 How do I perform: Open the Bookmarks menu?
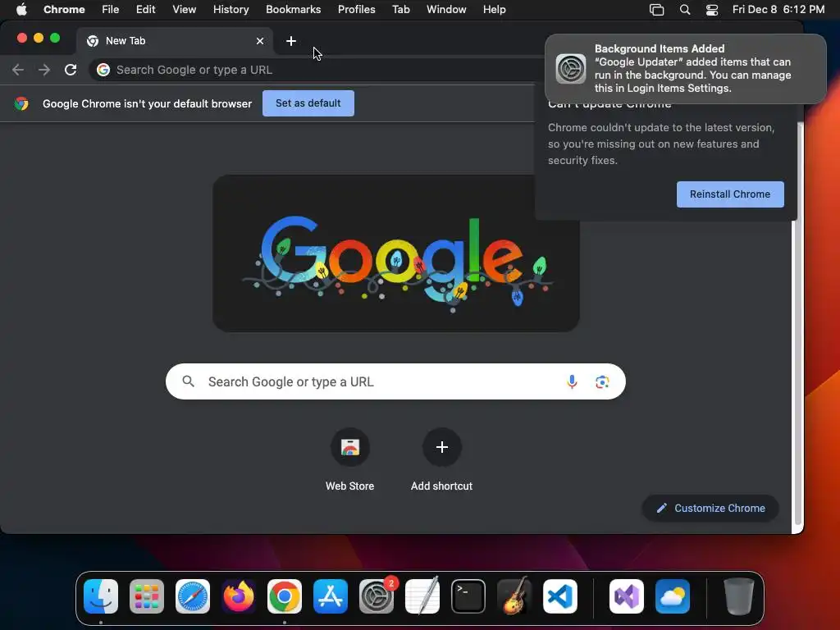pyautogui.click(x=294, y=10)
